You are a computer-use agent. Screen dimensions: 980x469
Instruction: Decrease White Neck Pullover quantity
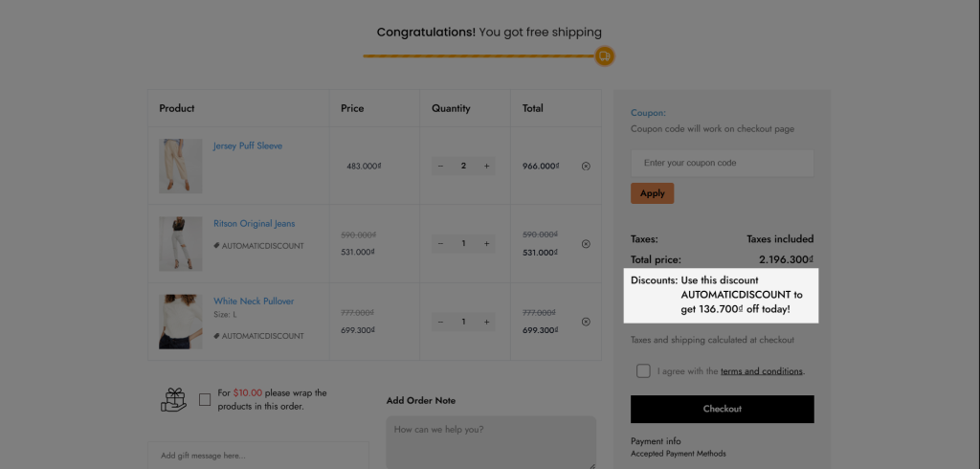click(x=440, y=322)
